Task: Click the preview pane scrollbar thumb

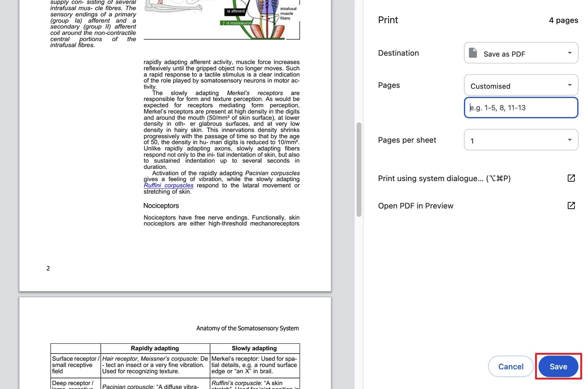Action: [359, 169]
